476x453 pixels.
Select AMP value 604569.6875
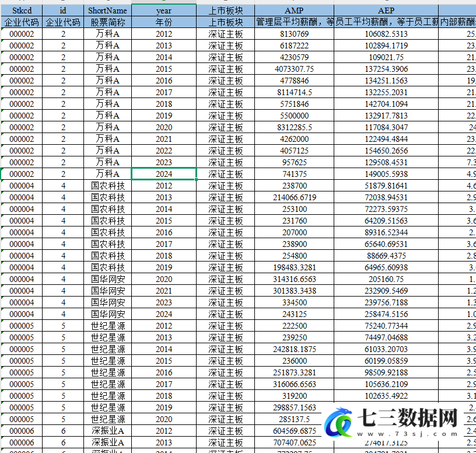(294, 431)
